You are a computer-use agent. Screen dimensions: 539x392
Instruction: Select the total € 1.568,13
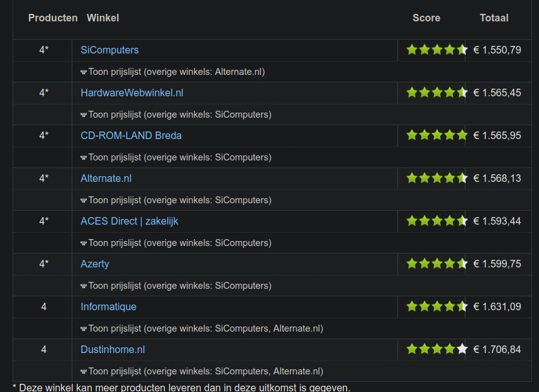(497, 179)
